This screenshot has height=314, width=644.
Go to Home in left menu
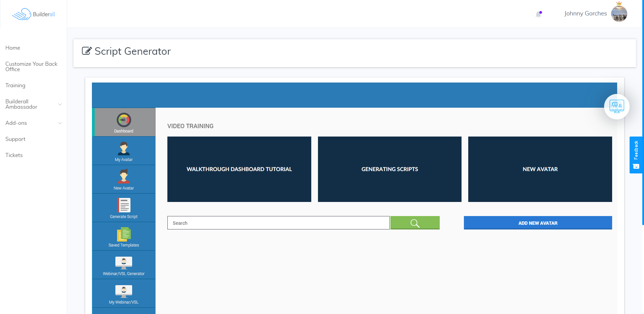click(x=13, y=48)
